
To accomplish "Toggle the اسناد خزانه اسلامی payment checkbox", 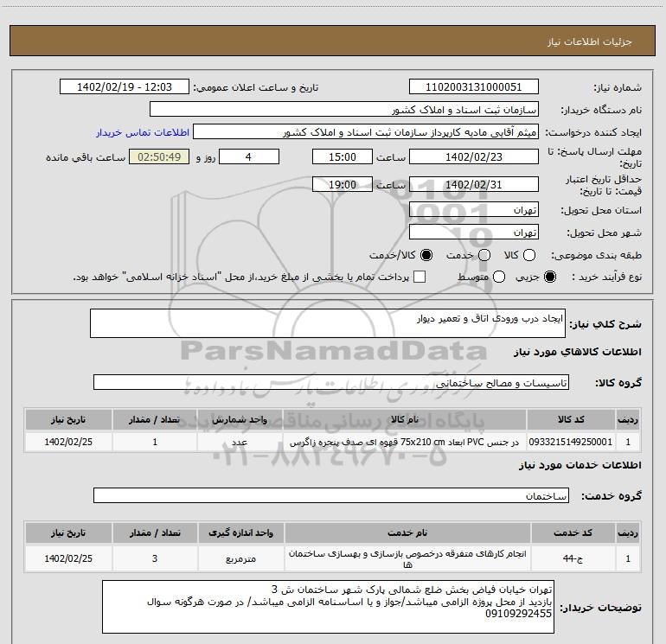I will (419, 277).
